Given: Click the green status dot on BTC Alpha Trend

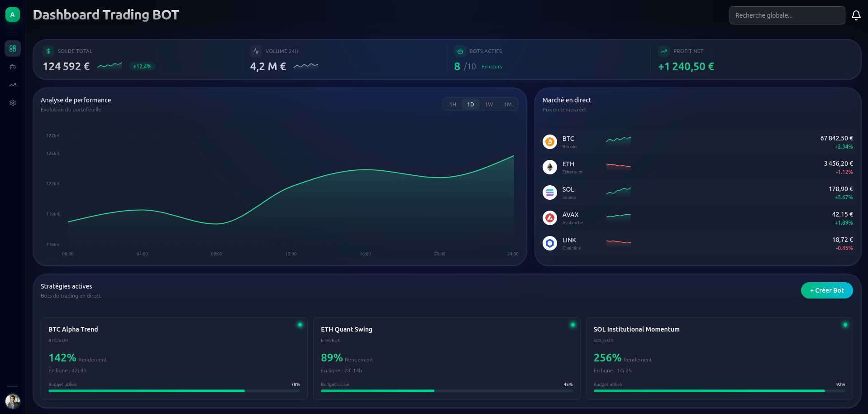Looking at the screenshot, I should 300,324.
